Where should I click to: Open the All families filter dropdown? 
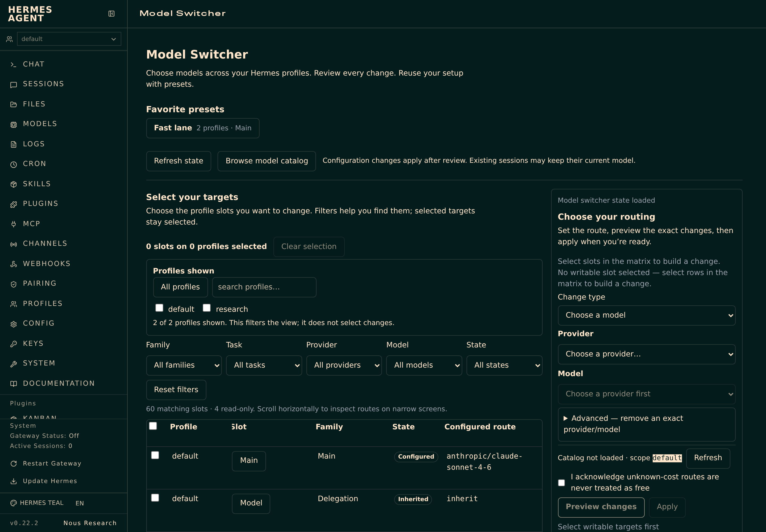click(184, 365)
